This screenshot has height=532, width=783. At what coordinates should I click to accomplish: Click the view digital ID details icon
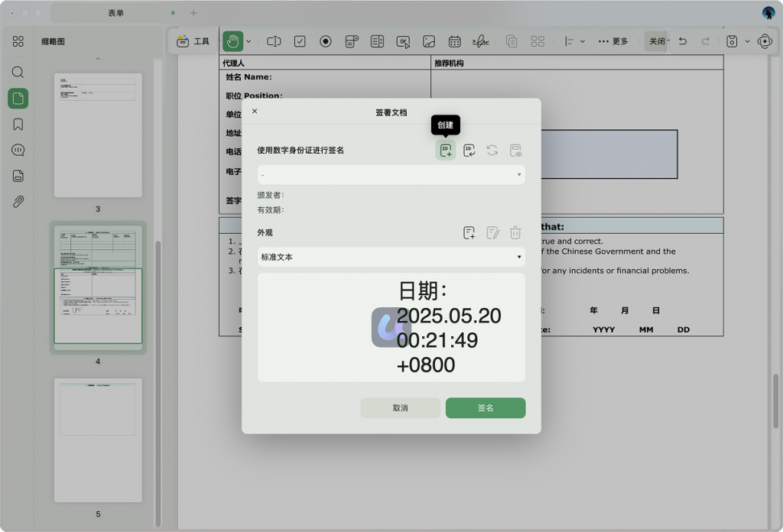(x=515, y=151)
